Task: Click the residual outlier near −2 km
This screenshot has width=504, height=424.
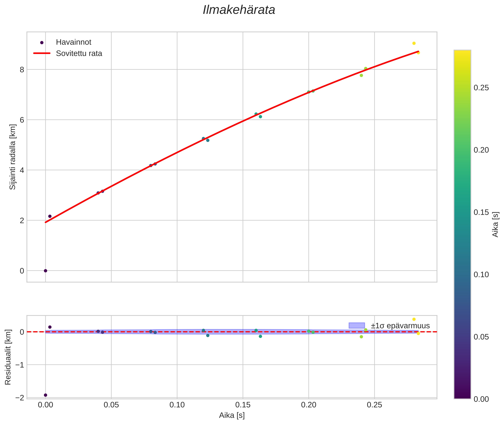Action: (45, 395)
